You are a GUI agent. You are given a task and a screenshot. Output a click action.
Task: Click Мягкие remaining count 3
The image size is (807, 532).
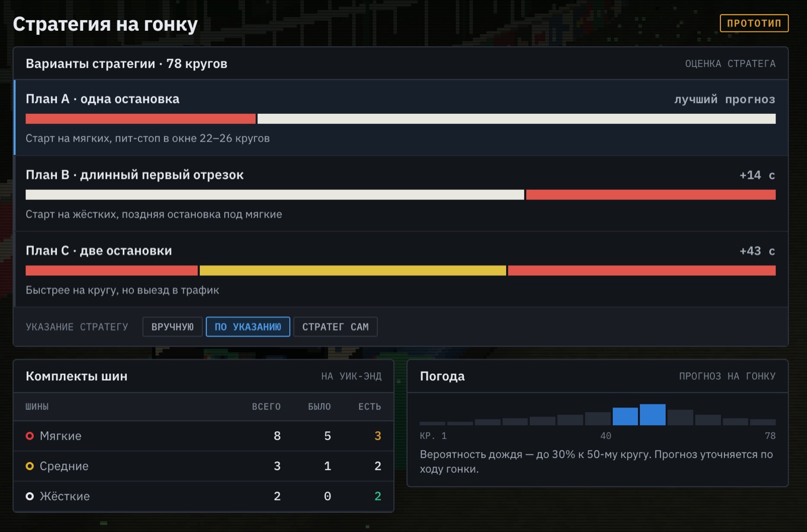pyautogui.click(x=377, y=436)
